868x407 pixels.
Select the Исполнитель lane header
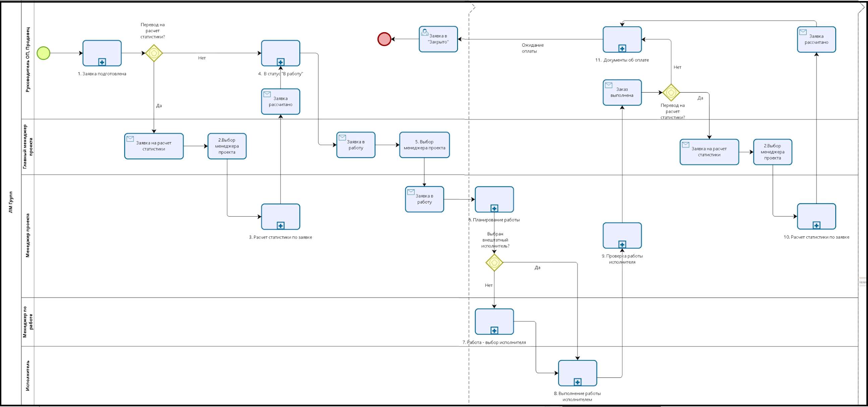[x=28, y=376]
